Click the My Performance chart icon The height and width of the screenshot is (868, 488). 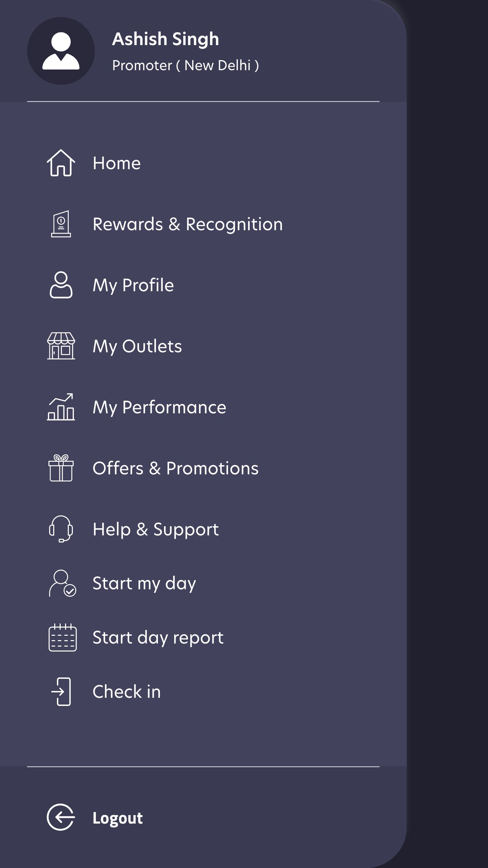61,407
